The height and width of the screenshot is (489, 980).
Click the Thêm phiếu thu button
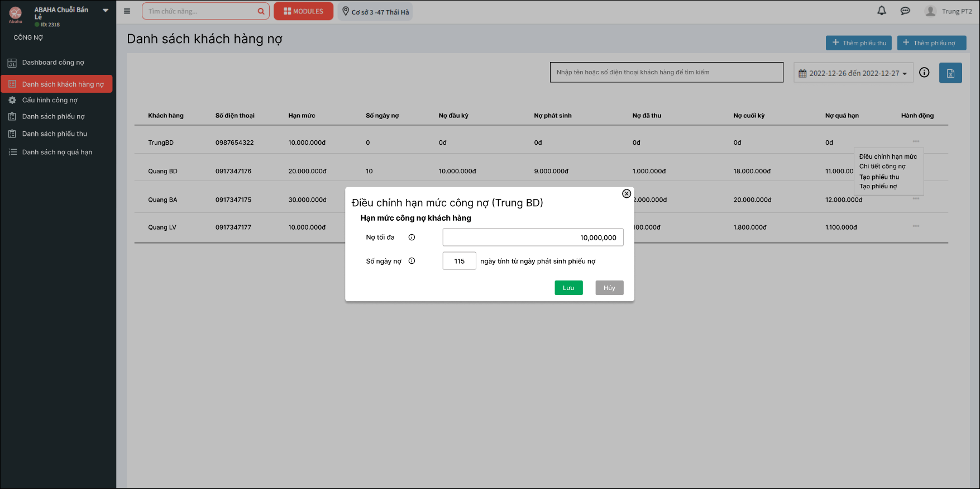(859, 43)
